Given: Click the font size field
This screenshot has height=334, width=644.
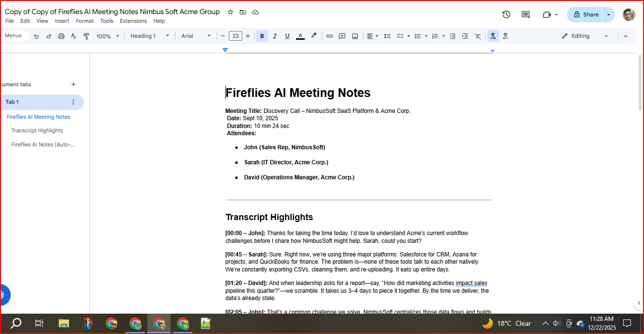Looking at the screenshot, I should pos(236,36).
